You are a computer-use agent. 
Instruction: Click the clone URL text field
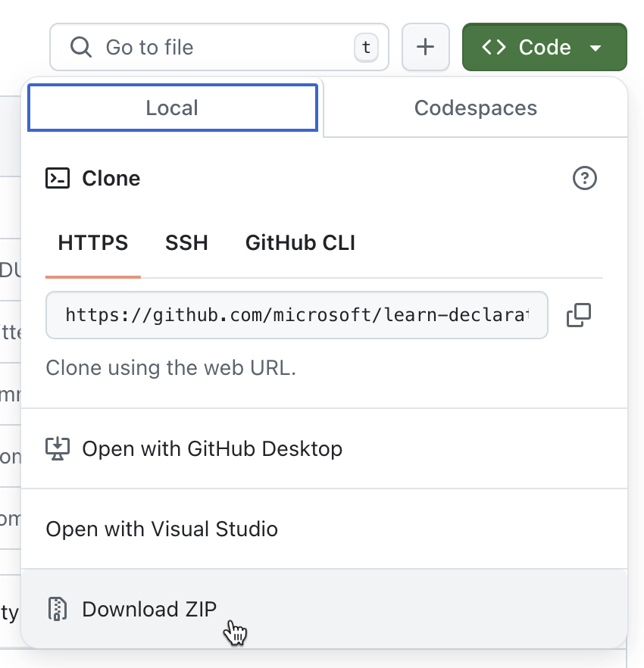tap(297, 315)
